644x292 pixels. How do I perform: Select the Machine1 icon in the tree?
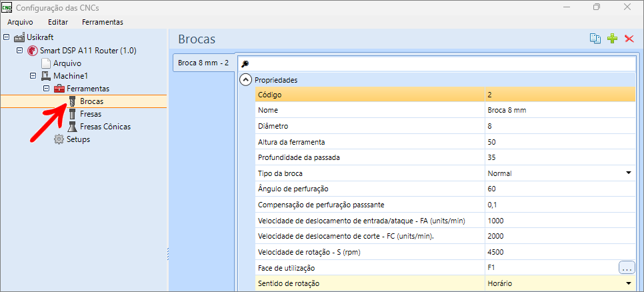point(46,76)
